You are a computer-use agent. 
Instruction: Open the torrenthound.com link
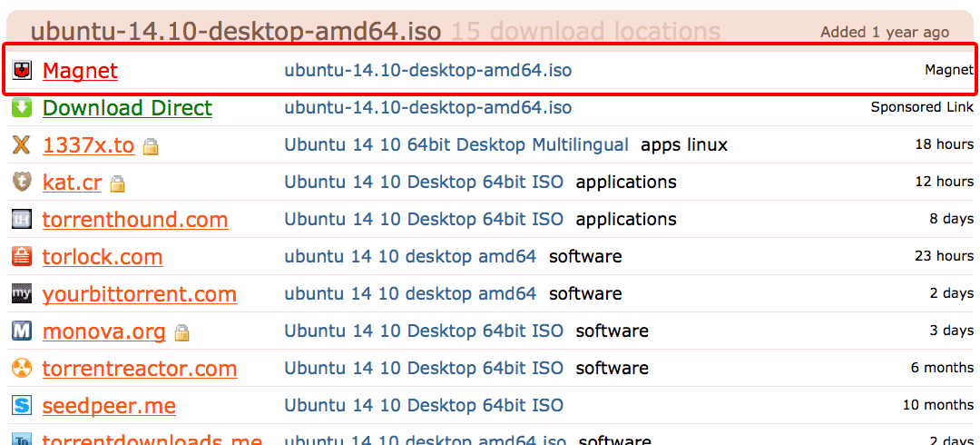135,220
